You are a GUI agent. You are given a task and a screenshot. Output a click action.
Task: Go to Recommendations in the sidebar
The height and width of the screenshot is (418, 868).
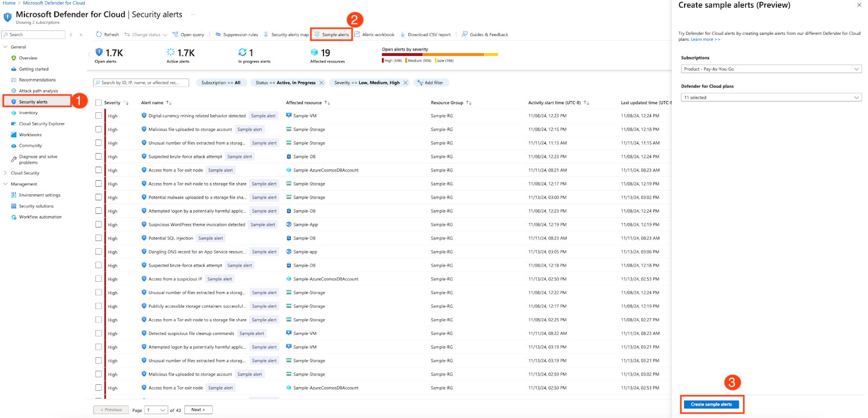(37, 80)
